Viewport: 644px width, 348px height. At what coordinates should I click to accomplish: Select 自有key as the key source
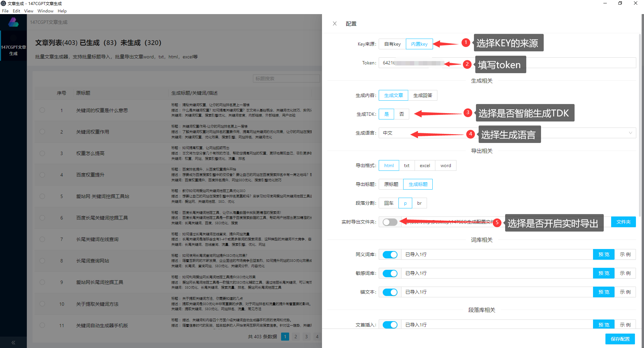point(392,44)
